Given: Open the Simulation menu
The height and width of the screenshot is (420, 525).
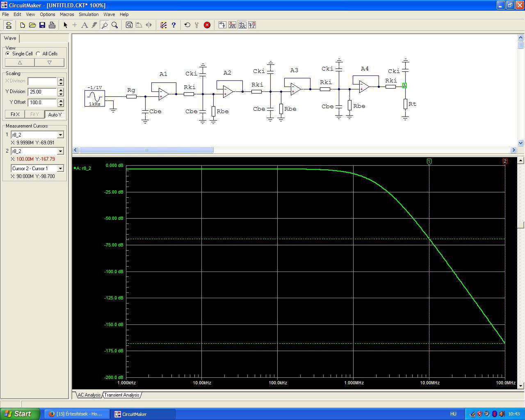Looking at the screenshot, I should click(x=89, y=14).
